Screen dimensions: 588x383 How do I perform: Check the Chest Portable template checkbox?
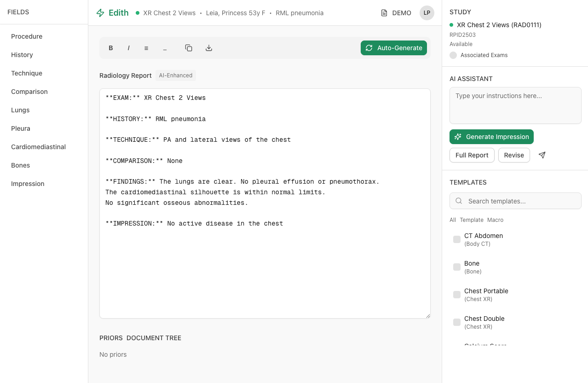(456, 295)
